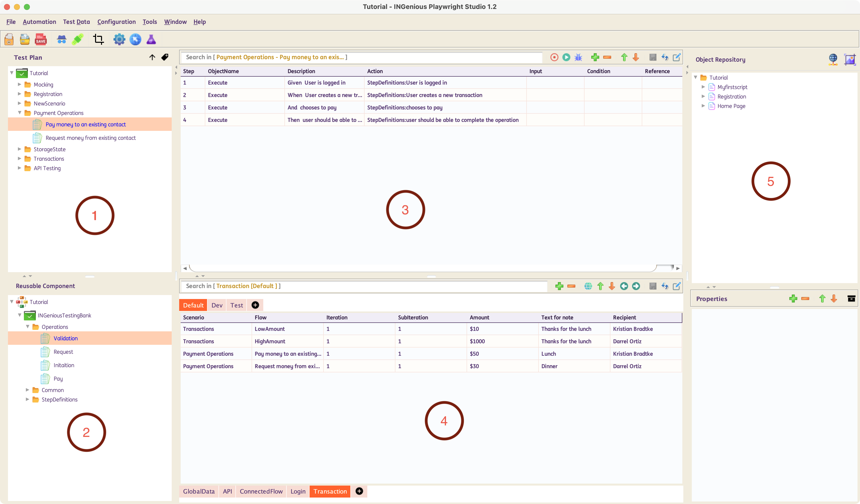This screenshot has height=504, width=860.
Task: Expand the Mocking folder in Test Plan
Action: (x=19, y=84)
